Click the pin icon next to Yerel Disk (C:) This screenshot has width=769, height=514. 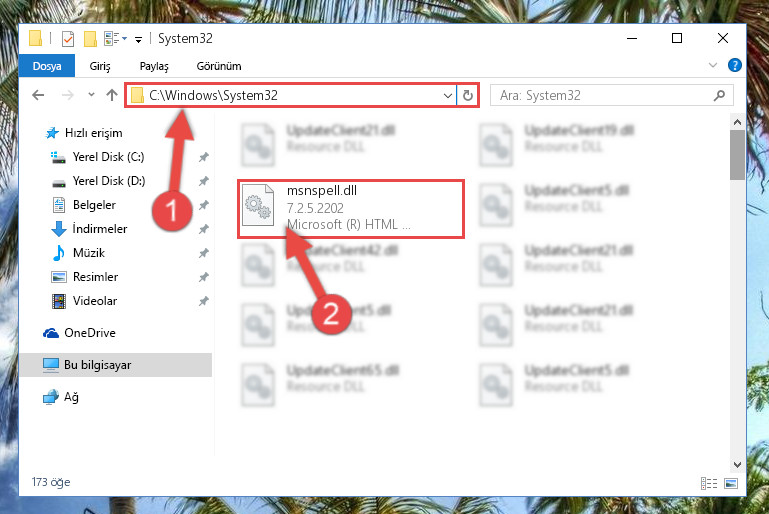click(204, 157)
